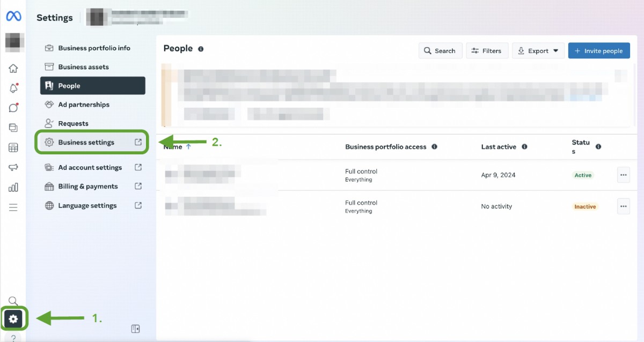
Task: Go to Ad partnerships section
Action: (x=84, y=105)
